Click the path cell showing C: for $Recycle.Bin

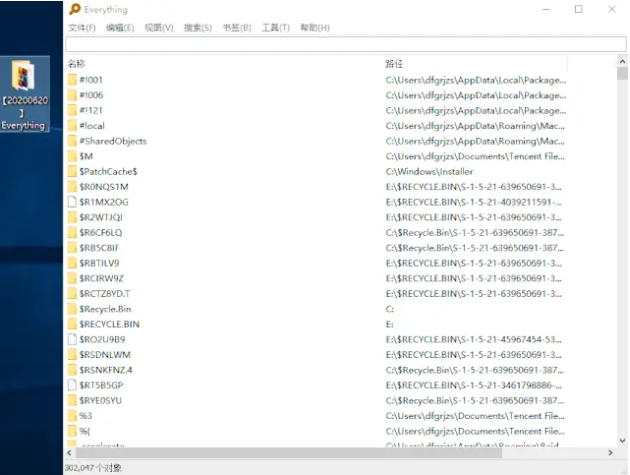(x=390, y=309)
